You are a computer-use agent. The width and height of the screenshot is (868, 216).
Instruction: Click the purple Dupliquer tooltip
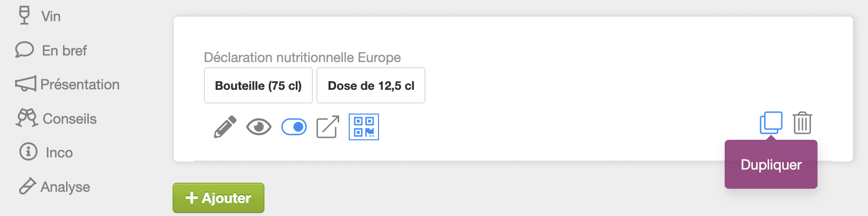click(771, 165)
